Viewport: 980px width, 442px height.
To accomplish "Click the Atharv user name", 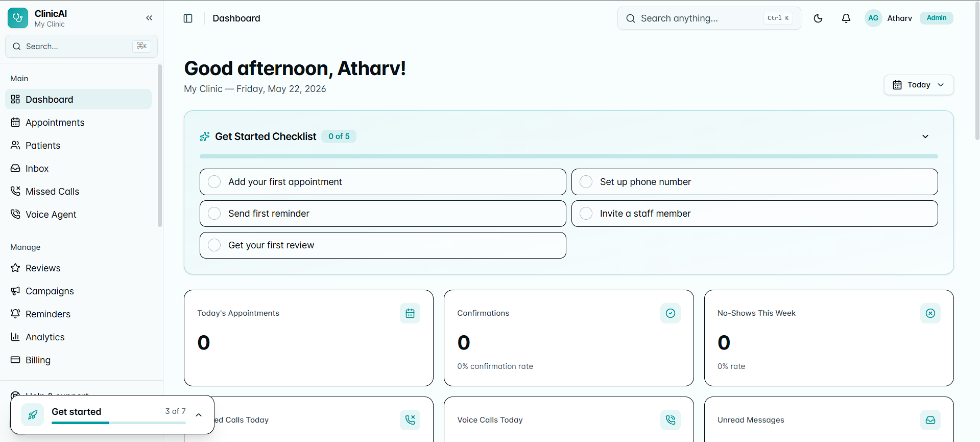I will (x=899, y=18).
